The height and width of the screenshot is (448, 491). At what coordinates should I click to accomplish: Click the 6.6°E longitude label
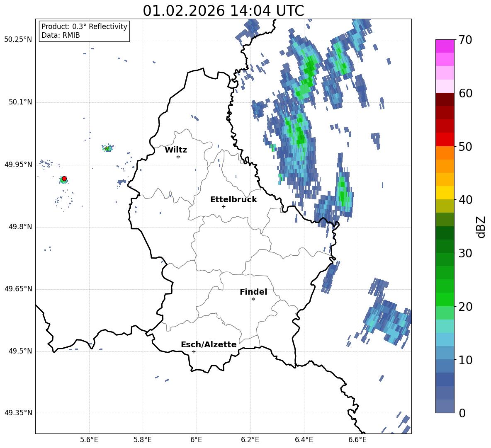tap(357, 440)
